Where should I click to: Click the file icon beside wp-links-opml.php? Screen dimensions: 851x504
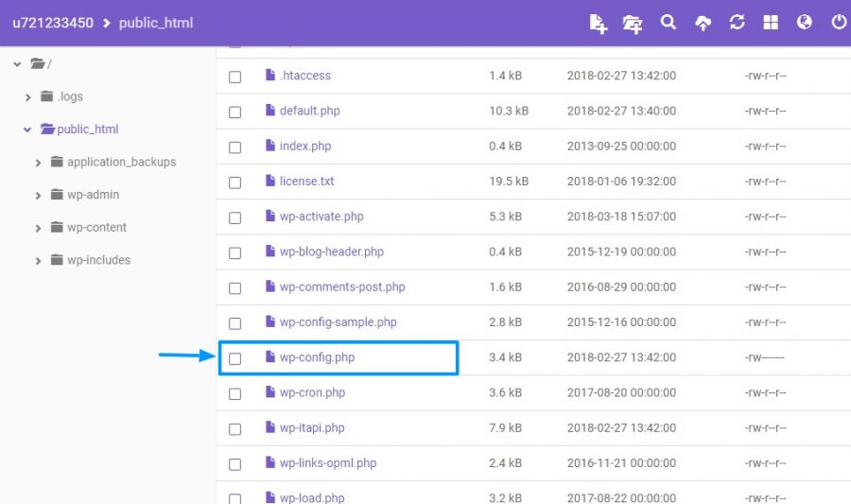(270, 462)
